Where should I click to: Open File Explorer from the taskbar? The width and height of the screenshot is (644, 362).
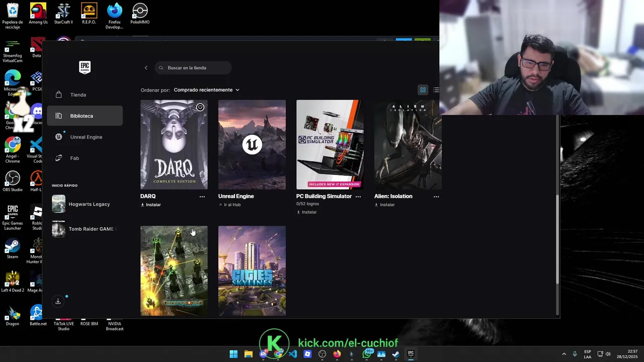(x=248, y=354)
